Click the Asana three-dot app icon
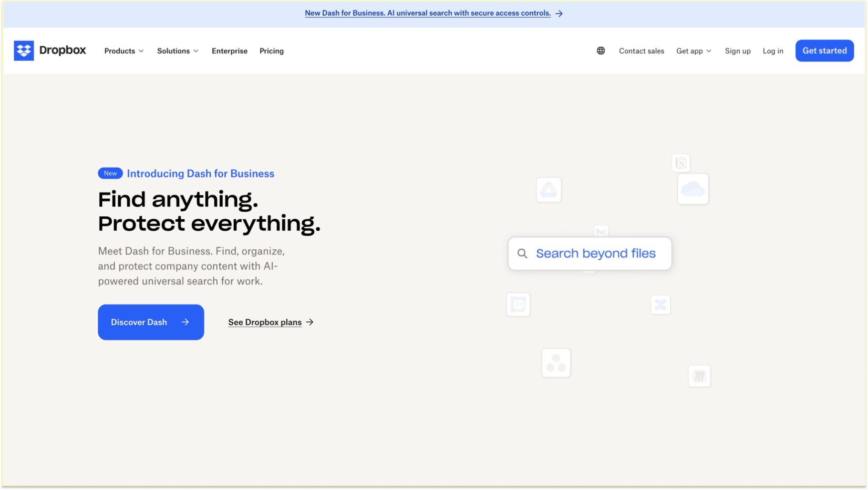The width and height of the screenshot is (868, 490). [x=556, y=363]
